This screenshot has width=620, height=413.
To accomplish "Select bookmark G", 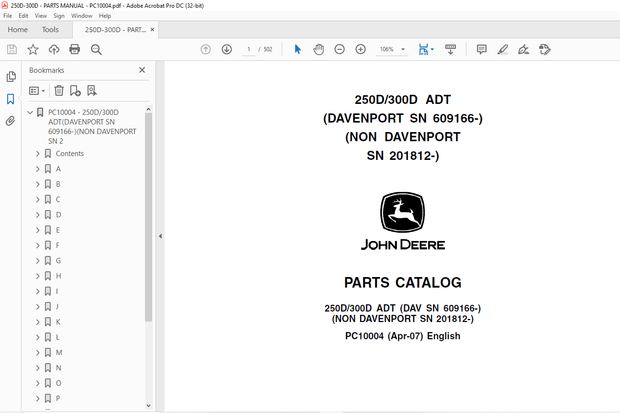I will coord(58,261).
